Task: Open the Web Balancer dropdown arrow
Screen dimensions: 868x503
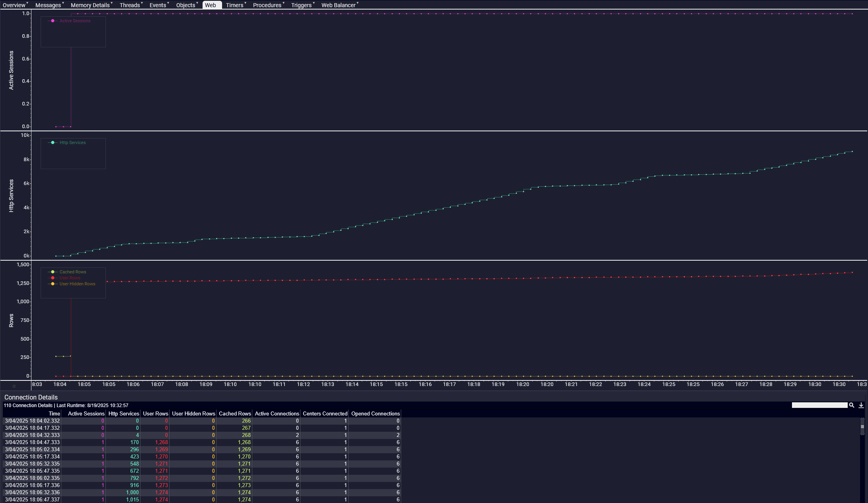Action: click(x=358, y=3)
